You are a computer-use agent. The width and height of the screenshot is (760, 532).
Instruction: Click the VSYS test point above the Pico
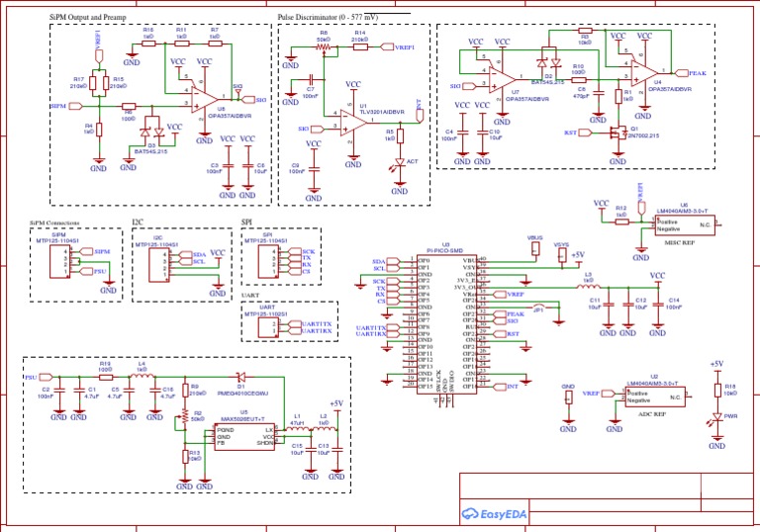coord(562,255)
